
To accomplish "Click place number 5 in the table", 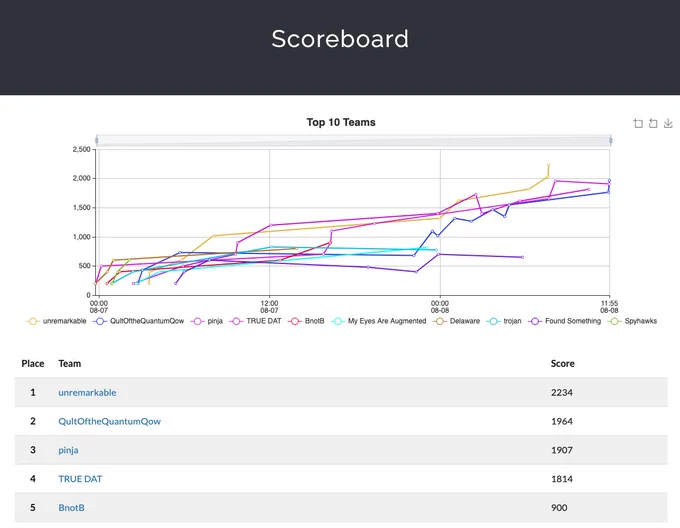I will pyautogui.click(x=33, y=508).
